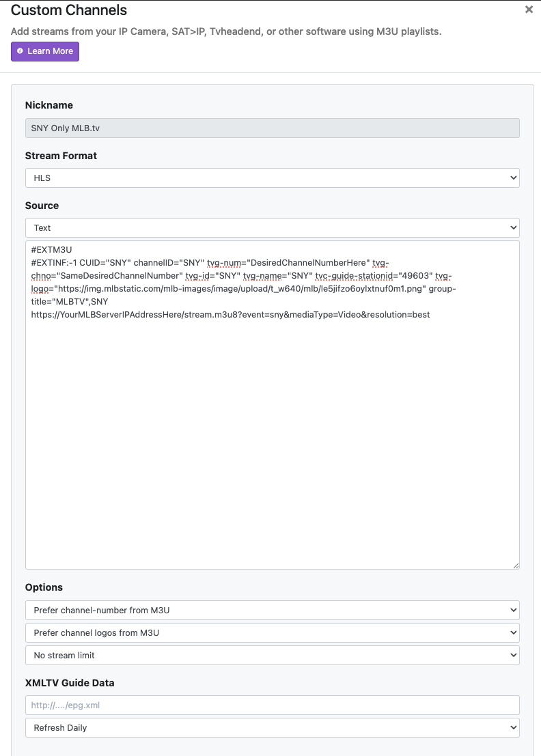Open the Prefer channel-number from M3U dropdown
Image resolution: width=541 pixels, height=756 pixels.
272,610
